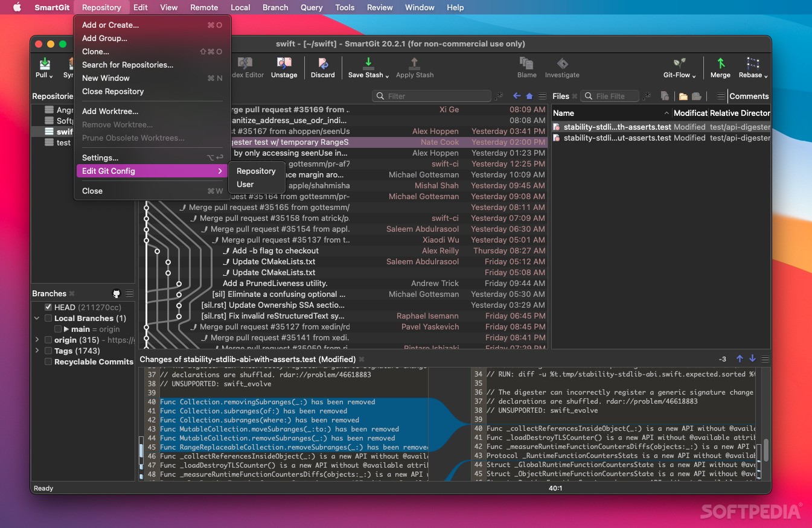This screenshot has height=528, width=812.
Task: Enable the Local Branches checkbox
Action: click(x=47, y=318)
